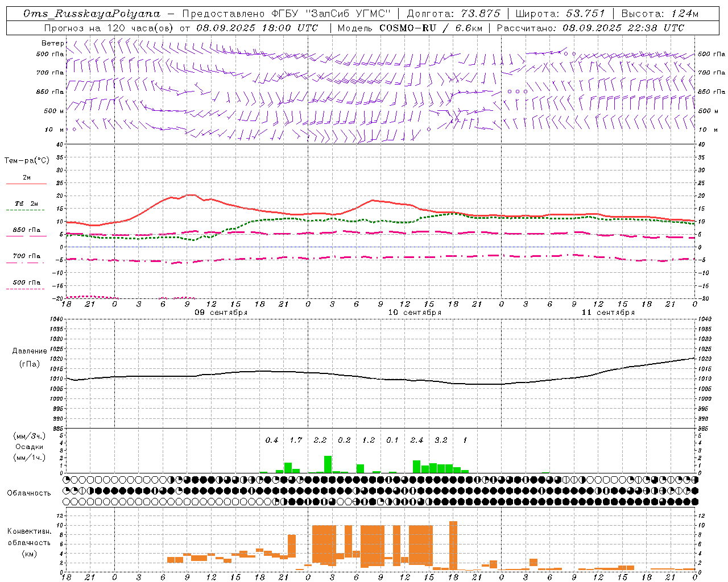Viewport: 728px width, 582px height.
Task: Click the 3-hour precipitation total 0.4
Action: [272, 440]
